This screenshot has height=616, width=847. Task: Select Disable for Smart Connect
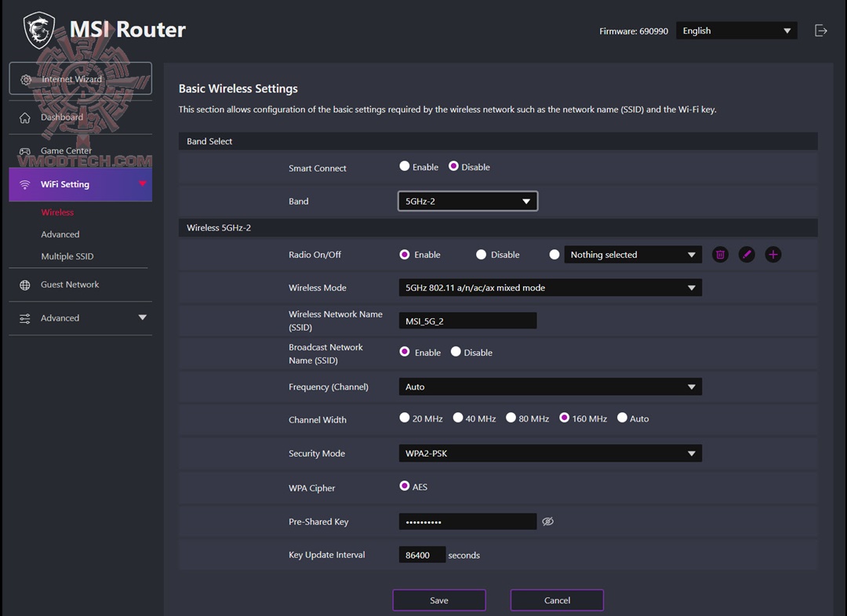(x=453, y=166)
